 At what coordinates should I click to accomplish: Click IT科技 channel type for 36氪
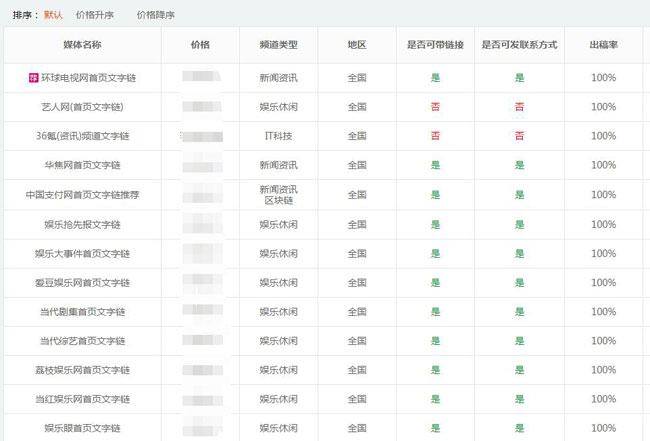pyautogui.click(x=279, y=136)
